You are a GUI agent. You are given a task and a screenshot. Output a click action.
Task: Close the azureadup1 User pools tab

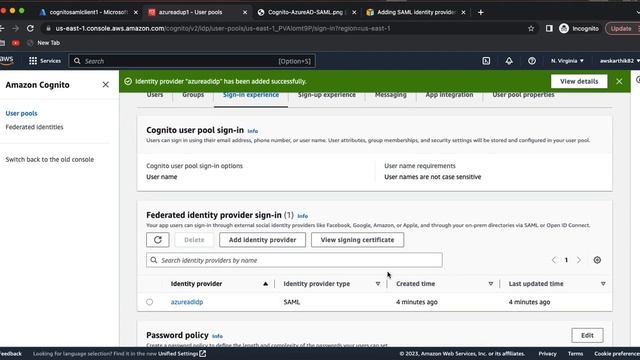[245, 12]
